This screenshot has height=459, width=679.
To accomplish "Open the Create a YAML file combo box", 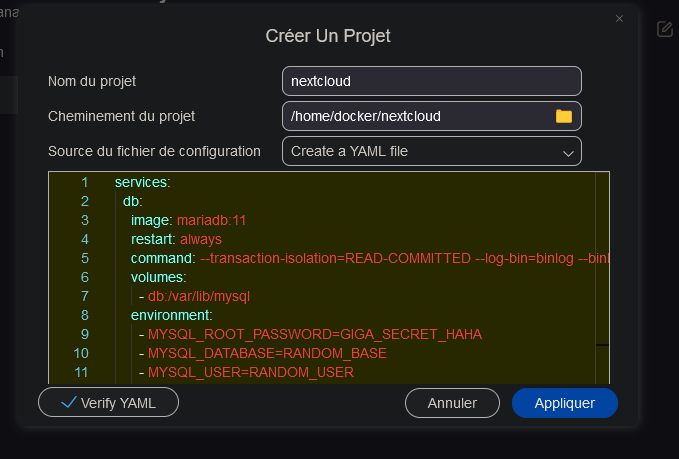I will 432,151.
